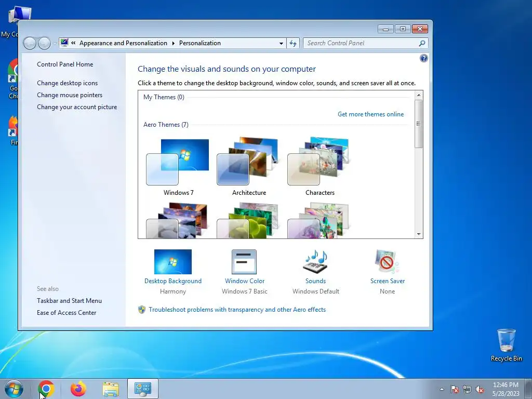Screen dimensions: 532x399
Task: Open the Sounds settings icon
Action: [315, 262]
